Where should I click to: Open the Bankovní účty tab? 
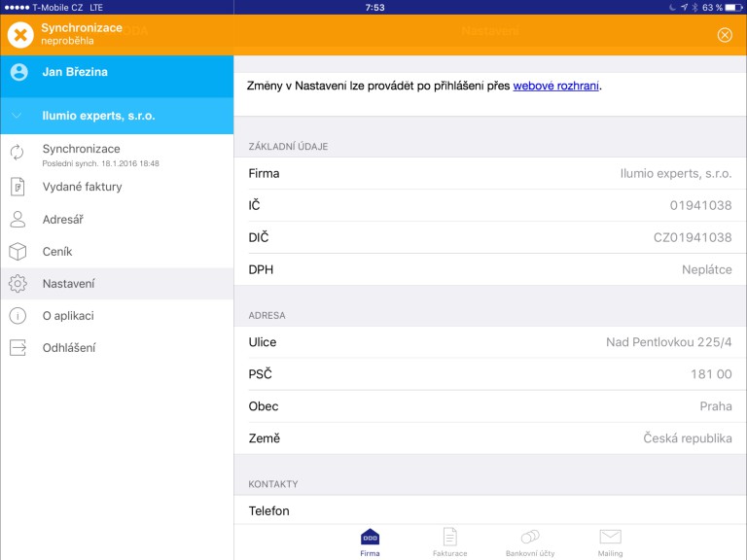(x=530, y=542)
